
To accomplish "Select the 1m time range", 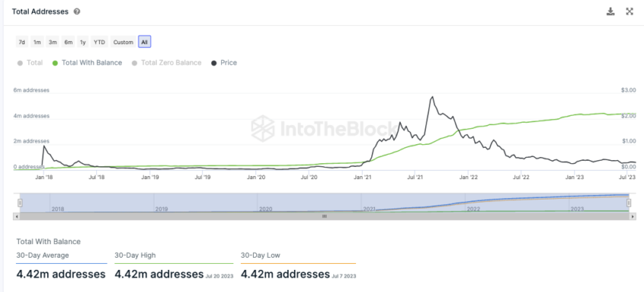I will tap(37, 42).
